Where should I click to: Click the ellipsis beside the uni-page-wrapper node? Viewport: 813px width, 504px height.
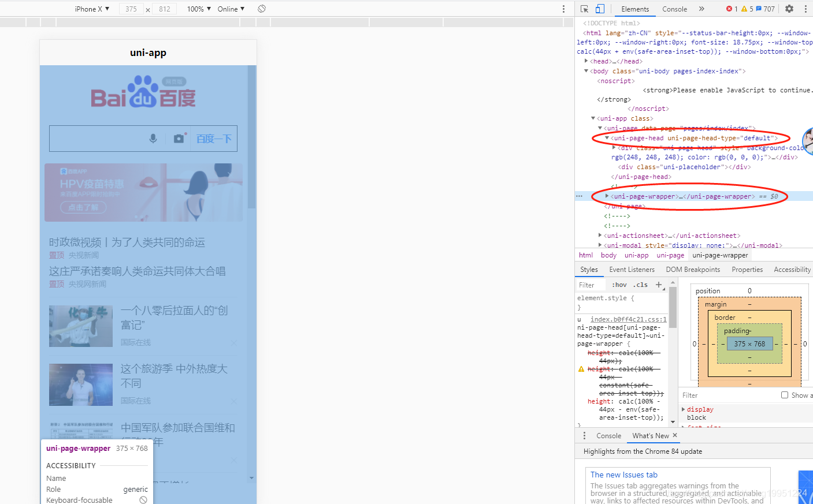(x=579, y=196)
